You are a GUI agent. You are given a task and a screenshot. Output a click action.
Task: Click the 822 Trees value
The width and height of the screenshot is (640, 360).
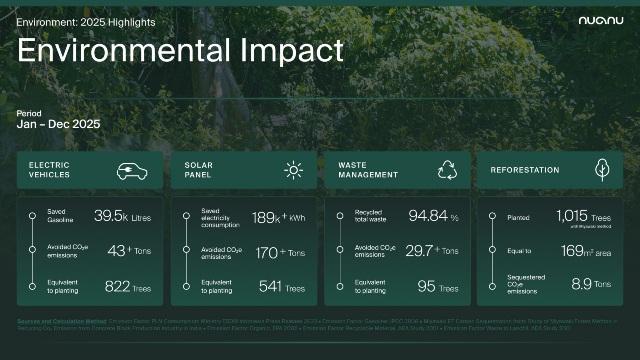coord(128,287)
